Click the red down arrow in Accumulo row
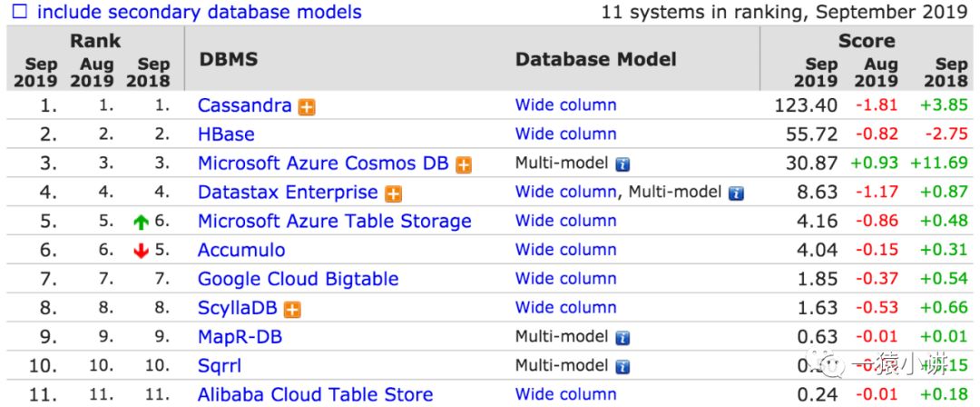This screenshot has width=980, height=407. tap(140, 251)
